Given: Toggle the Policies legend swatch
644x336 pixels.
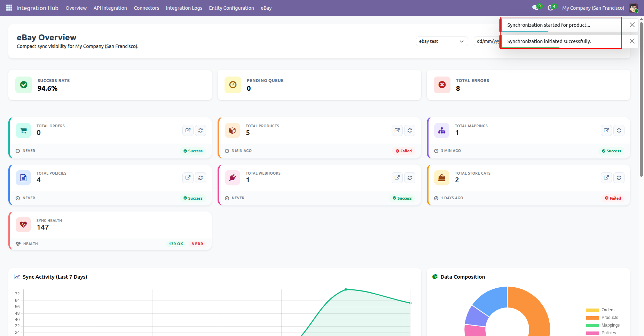Looking at the screenshot, I should click(592, 333).
